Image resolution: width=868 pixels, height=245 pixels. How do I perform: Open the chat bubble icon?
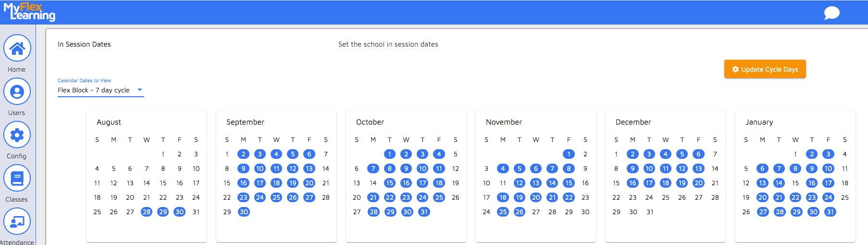point(831,13)
